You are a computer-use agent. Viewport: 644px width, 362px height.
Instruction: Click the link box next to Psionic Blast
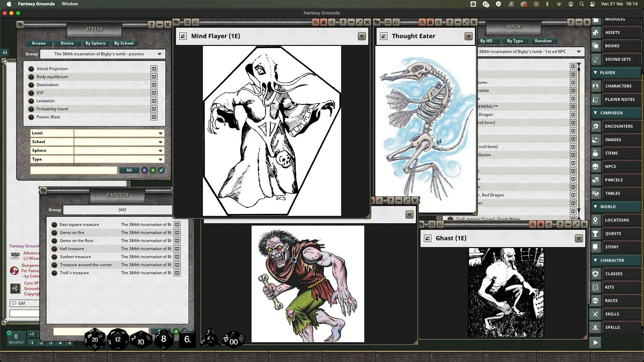tap(154, 117)
